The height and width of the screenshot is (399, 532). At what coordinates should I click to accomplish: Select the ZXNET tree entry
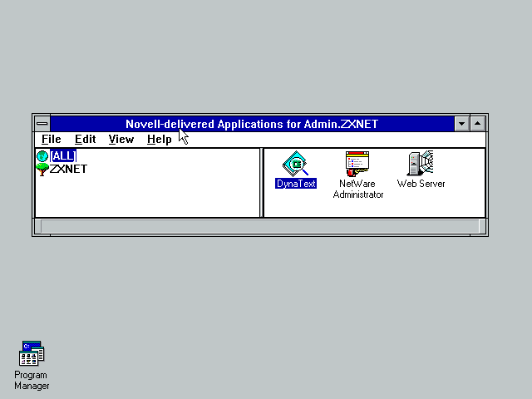click(68, 169)
